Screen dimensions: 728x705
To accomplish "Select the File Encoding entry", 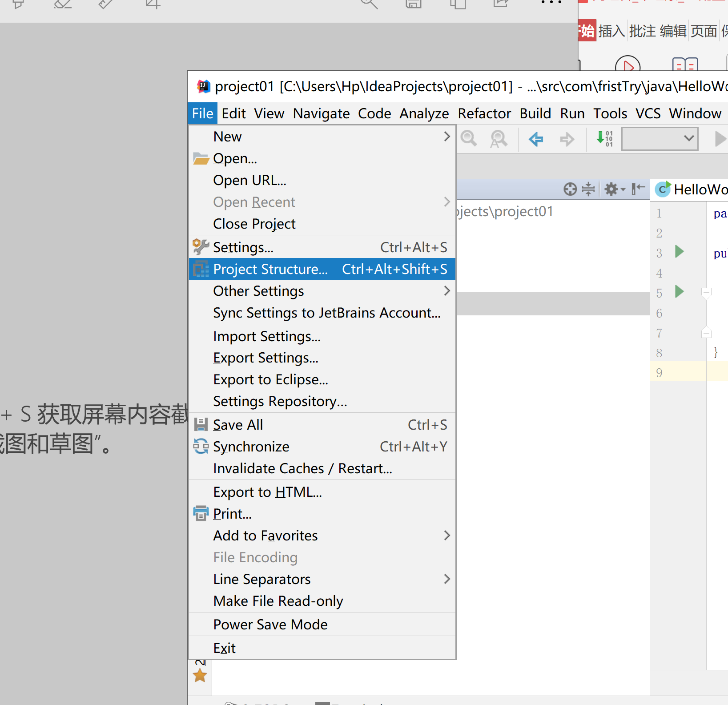I will [x=322, y=557].
